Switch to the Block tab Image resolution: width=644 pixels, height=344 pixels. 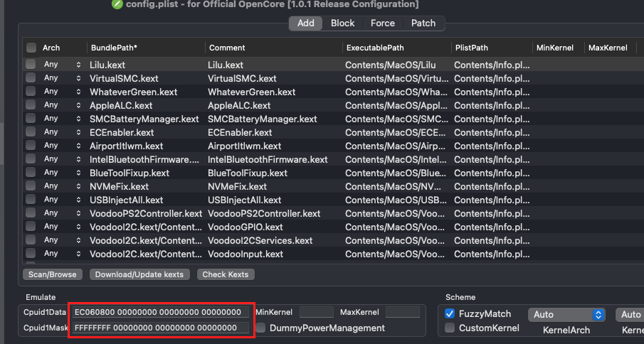pyautogui.click(x=342, y=23)
